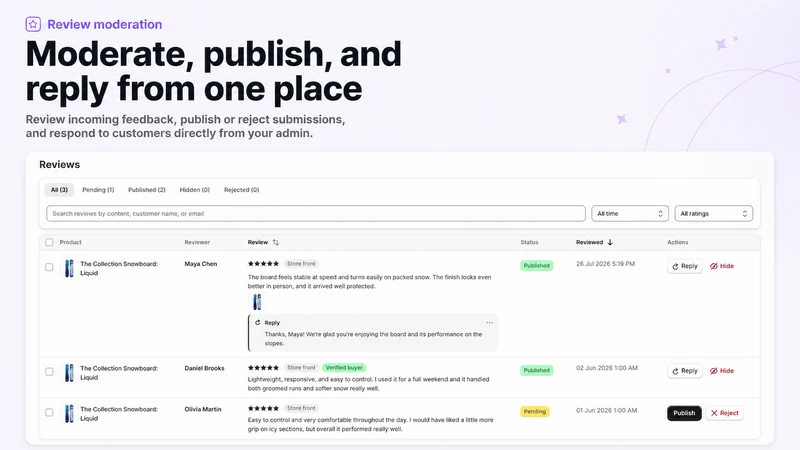Viewport: 800px width, 450px height.
Task: Click the Review moderation heading text
Action: (105, 24)
